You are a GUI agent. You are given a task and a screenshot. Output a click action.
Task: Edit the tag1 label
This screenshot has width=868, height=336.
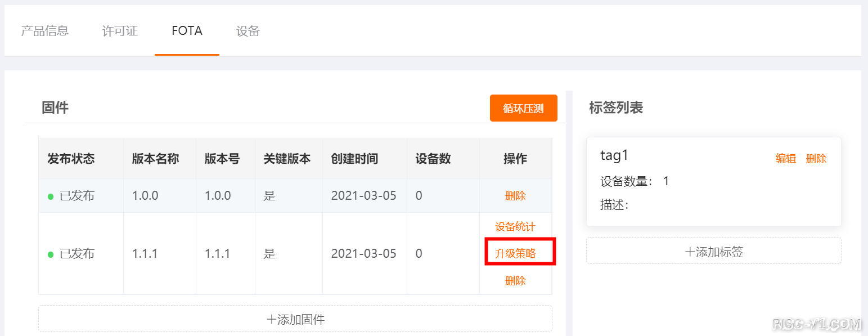pos(786,159)
